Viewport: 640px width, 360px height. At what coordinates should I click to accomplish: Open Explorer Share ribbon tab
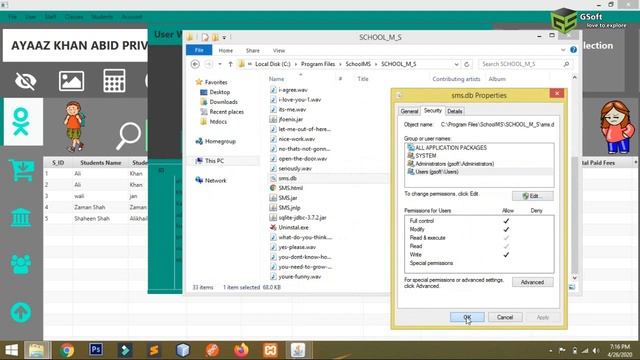[x=253, y=51]
